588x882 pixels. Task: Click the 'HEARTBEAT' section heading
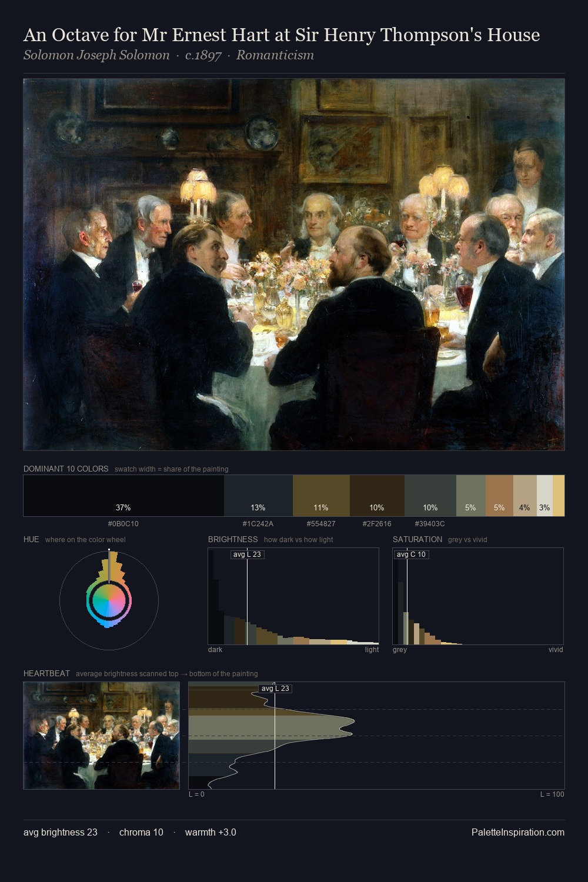46,673
